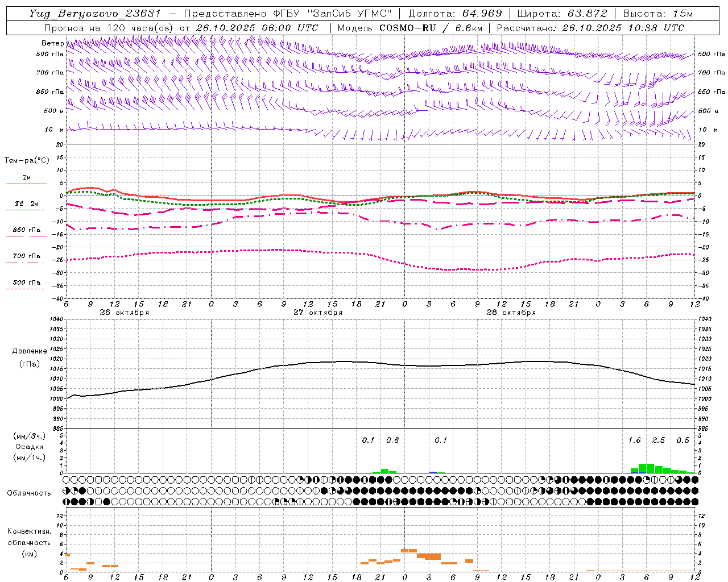This screenshot has width=728, height=582.
Task: Click the green dashed Td 2м legend sample
Action: [25, 210]
